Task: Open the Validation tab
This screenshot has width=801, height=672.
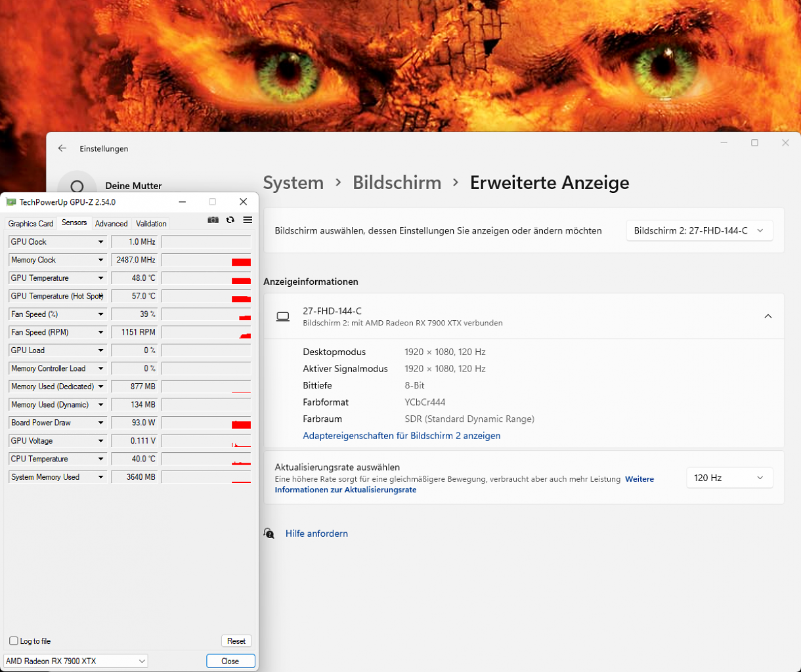Action: 151,224
